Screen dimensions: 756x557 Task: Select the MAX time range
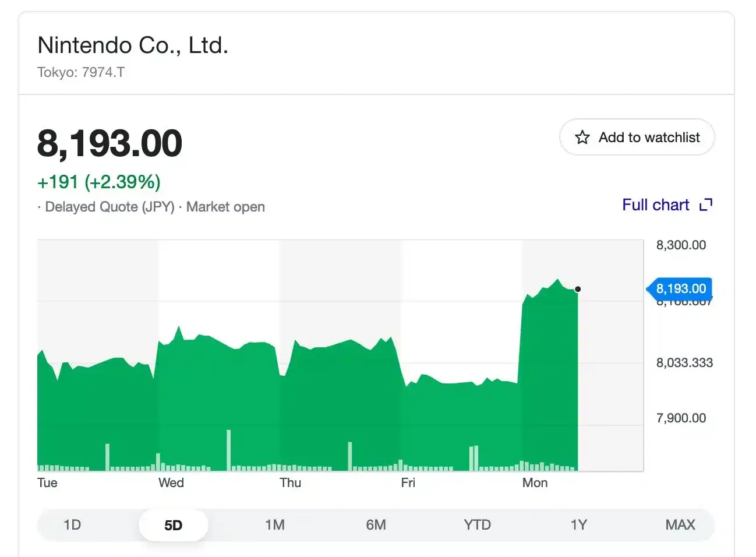click(680, 525)
